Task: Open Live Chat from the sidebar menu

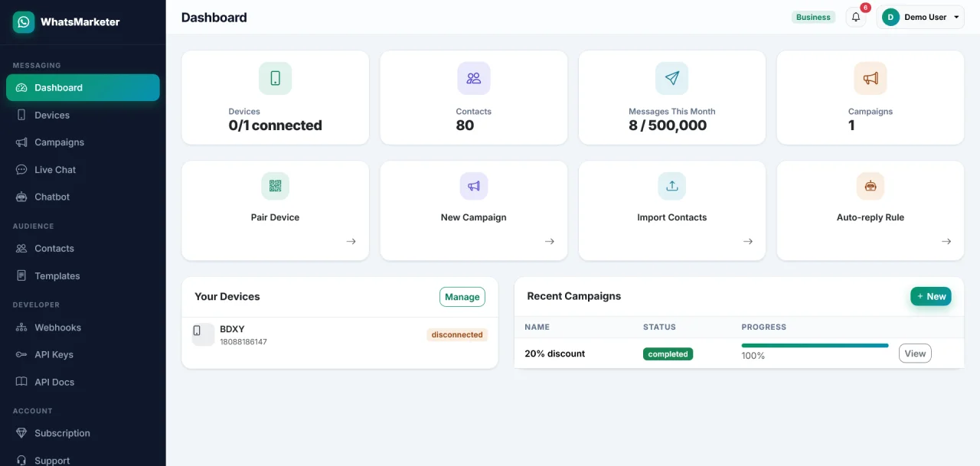Action: (x=83, y=170)
